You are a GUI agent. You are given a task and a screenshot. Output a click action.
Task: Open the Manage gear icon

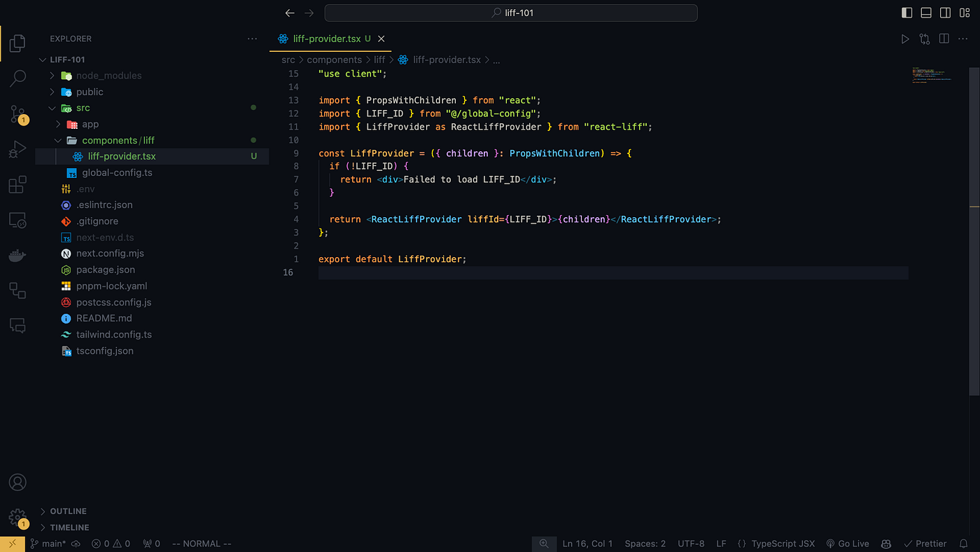click(17, 518)
